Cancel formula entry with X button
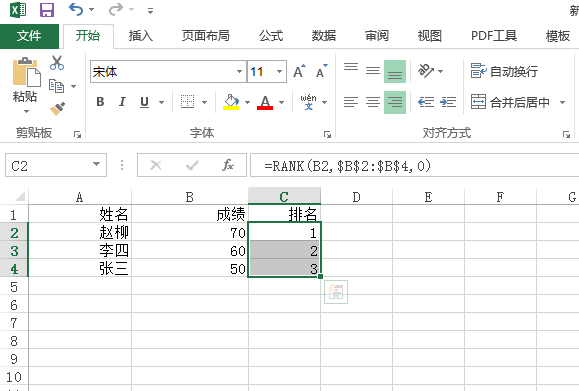The height and width of the screenshot is (391, 579). tap(156, 165)
